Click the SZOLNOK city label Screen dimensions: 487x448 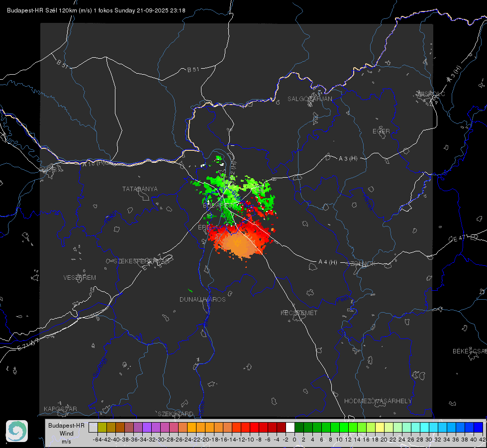tap(361, 264)
